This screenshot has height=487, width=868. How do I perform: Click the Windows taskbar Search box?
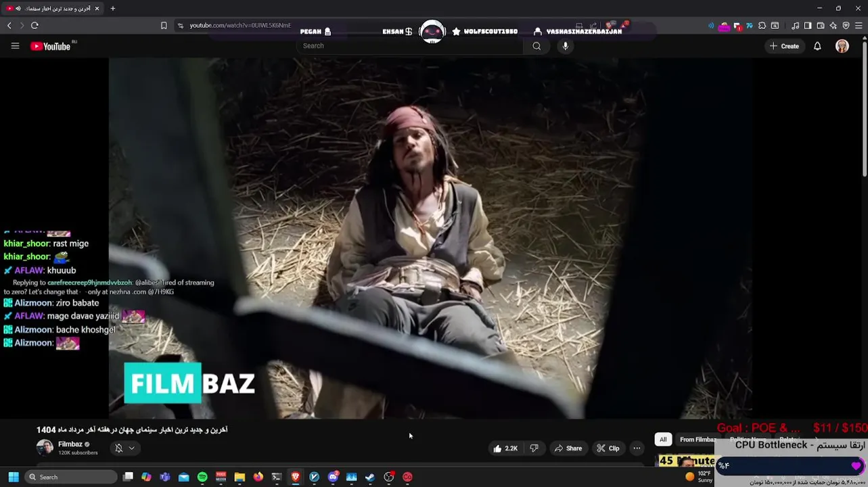point(71,477)
